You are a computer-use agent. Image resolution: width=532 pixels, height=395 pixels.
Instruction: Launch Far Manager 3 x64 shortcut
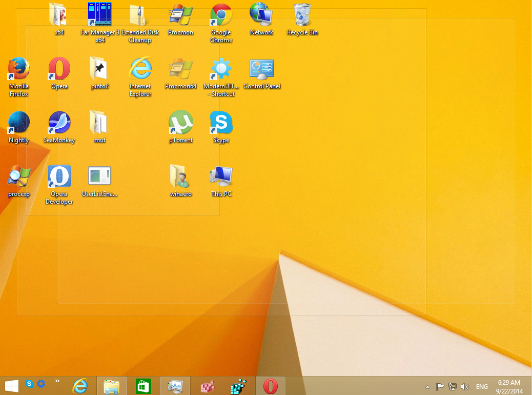100,23
